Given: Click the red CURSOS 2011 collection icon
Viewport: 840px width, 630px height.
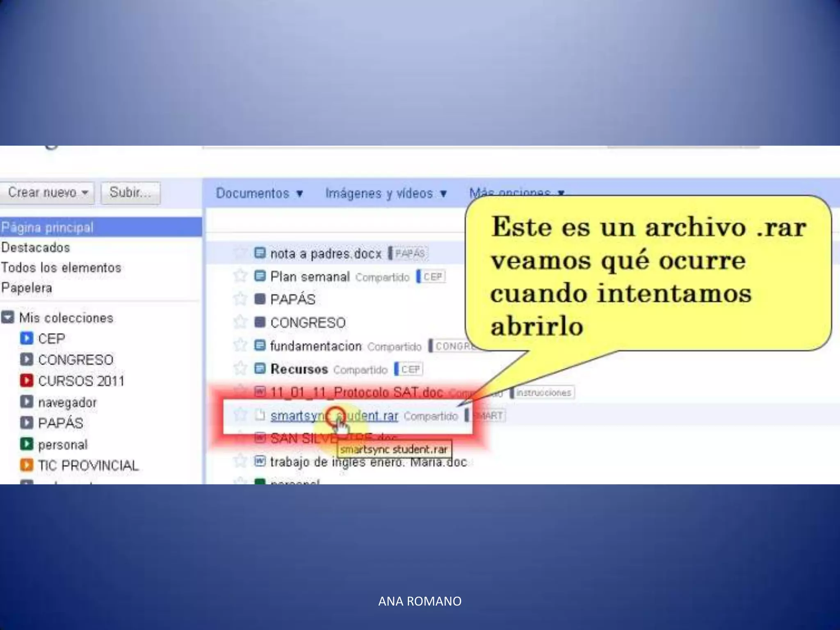Looking at the screenshot, I should click(27, 381).
